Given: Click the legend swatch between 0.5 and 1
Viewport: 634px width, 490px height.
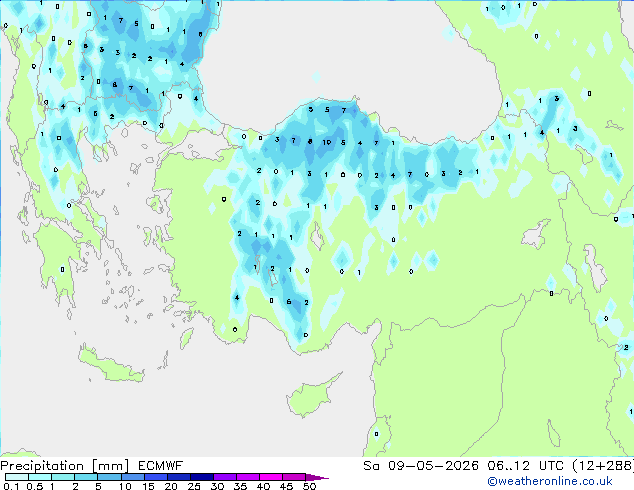Looking at the screenshot, I should coord(40,477).
